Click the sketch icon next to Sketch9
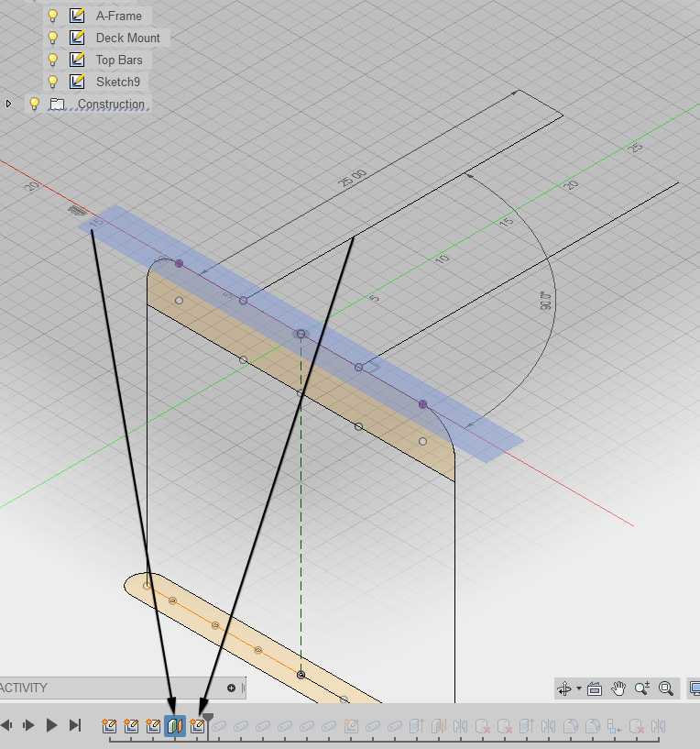Viewport: 700px width, 749px height. [x=77, y=82]
